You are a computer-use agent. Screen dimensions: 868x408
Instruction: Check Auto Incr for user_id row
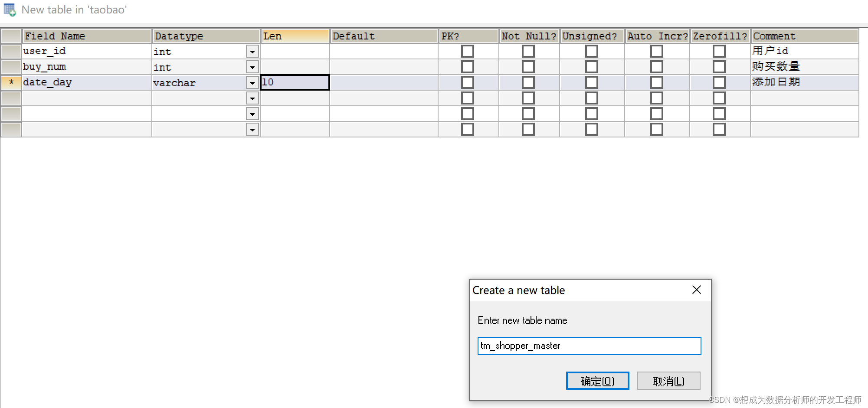click(x=657, y=51)
